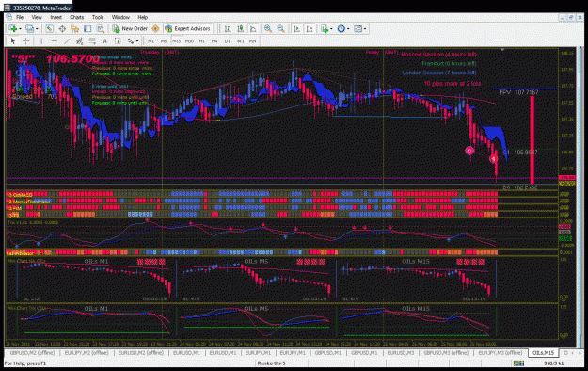Expand the Arrows tool dropdown arrow

coord(136,41)
